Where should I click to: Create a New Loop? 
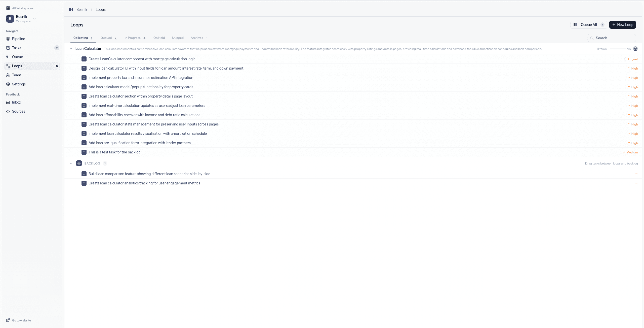[622, 25]
